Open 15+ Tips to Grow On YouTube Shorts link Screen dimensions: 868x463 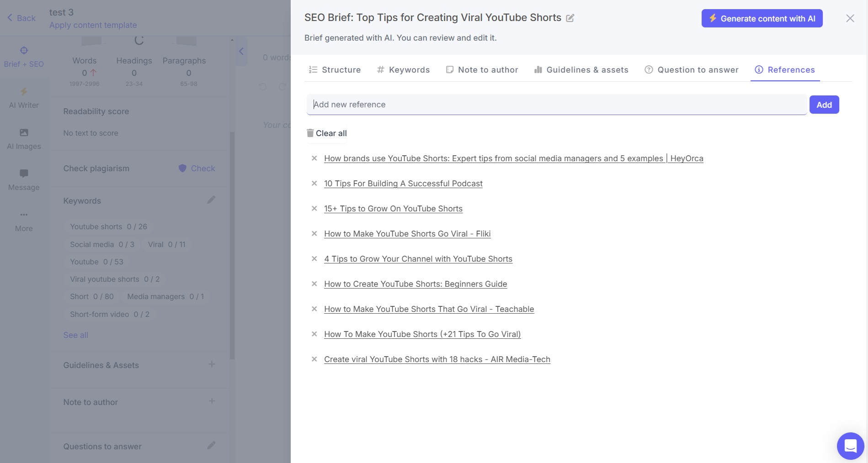(393, 209)
